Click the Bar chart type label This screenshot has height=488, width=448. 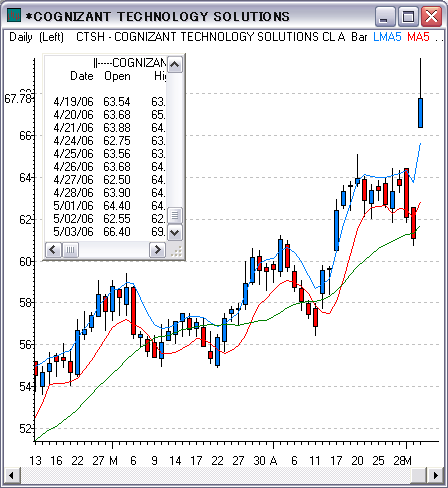coord(359,37)
